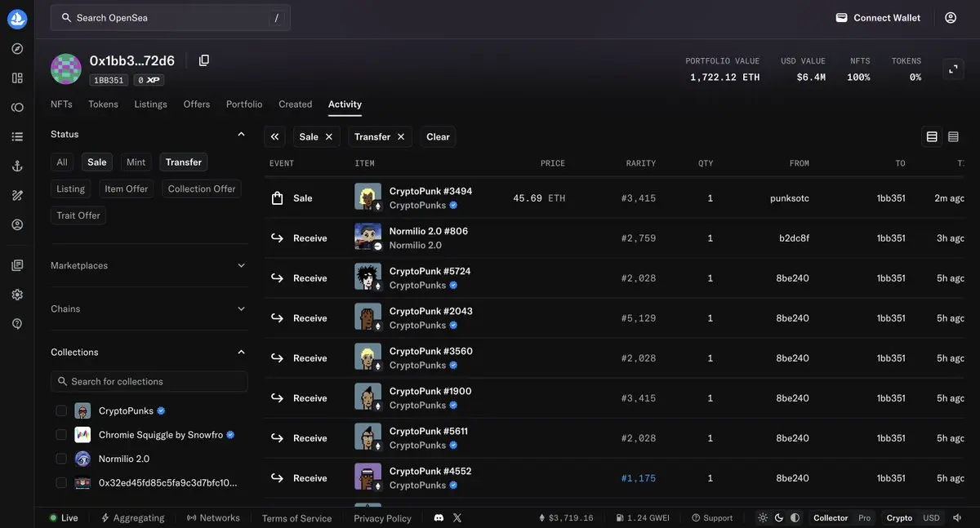Open the CryptoPunk #3494 thumbnail
This screenshot has width=980, height=528.
(368, 197)
